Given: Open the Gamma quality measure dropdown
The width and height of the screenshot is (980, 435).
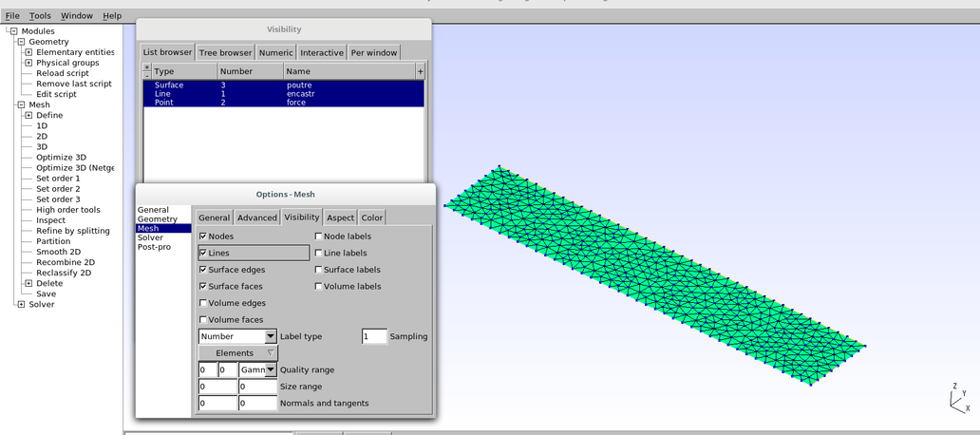Looking at the screenshot, I should click(x=270, y=369).
